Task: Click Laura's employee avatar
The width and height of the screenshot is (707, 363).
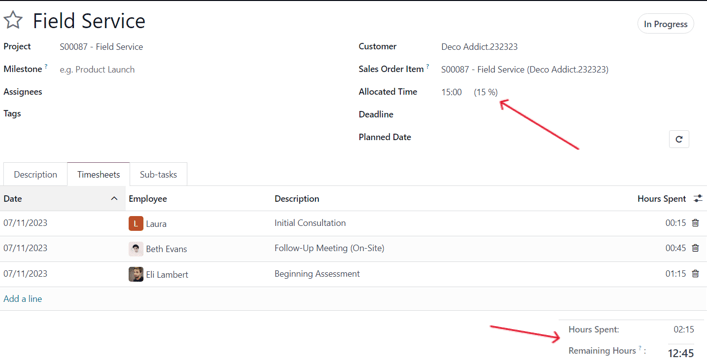Action: point(136,223)
